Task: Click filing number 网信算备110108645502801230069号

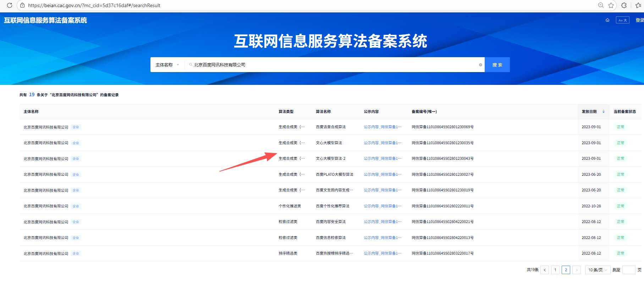Action: tap(442, 127)
